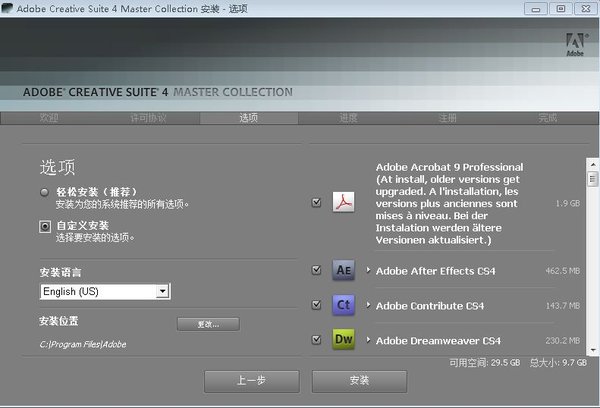The width and height of the screenshot is (600, 408).
Task: Click the Adobe Contribute CS4 label
Action: 430,306
